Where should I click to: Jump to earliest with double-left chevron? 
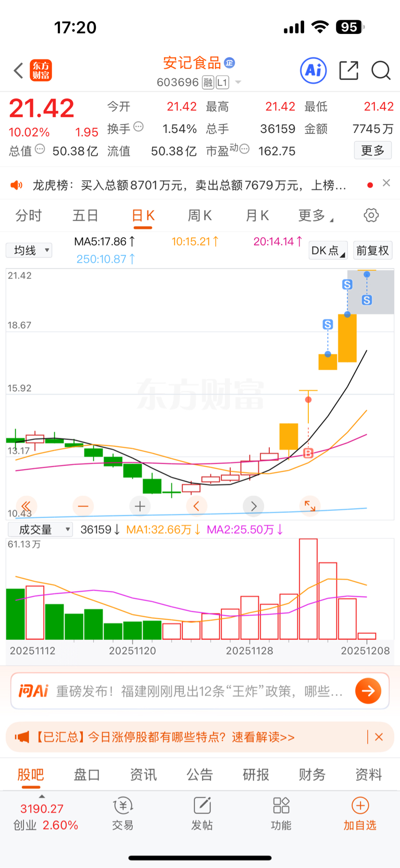click(x=26, y=506)
